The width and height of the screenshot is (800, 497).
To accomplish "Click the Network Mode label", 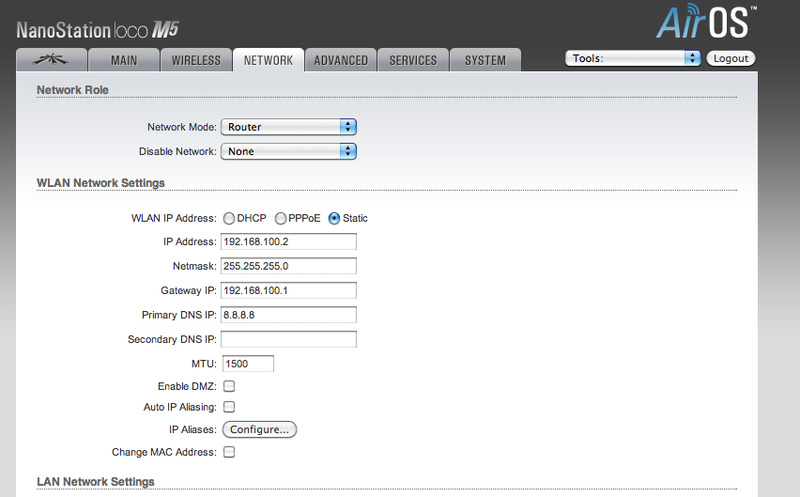I will point(182,127).
